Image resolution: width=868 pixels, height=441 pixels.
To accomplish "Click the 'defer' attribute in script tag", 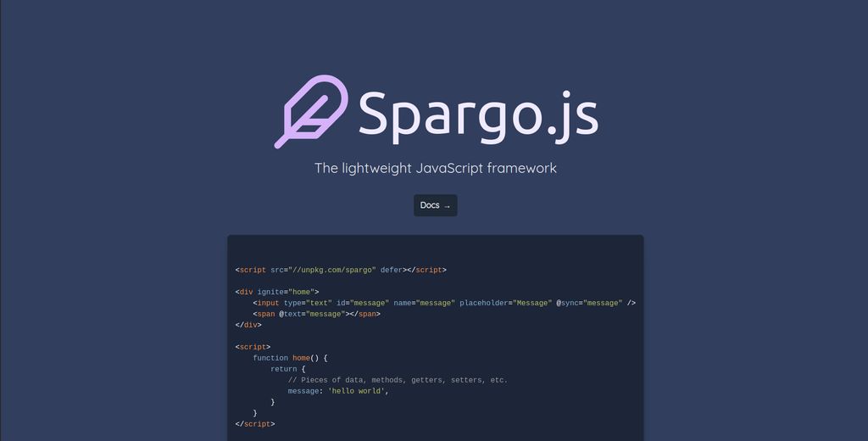I will coord(392,270).
